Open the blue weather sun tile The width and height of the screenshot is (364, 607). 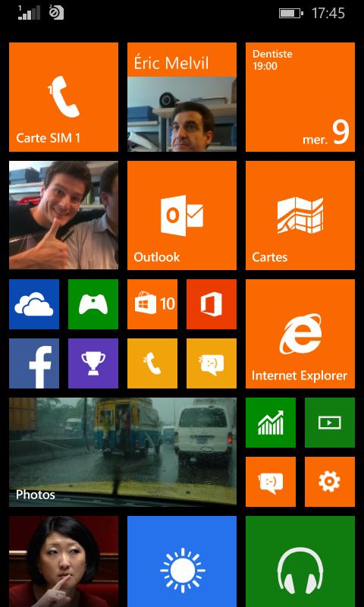click(182, 561)
